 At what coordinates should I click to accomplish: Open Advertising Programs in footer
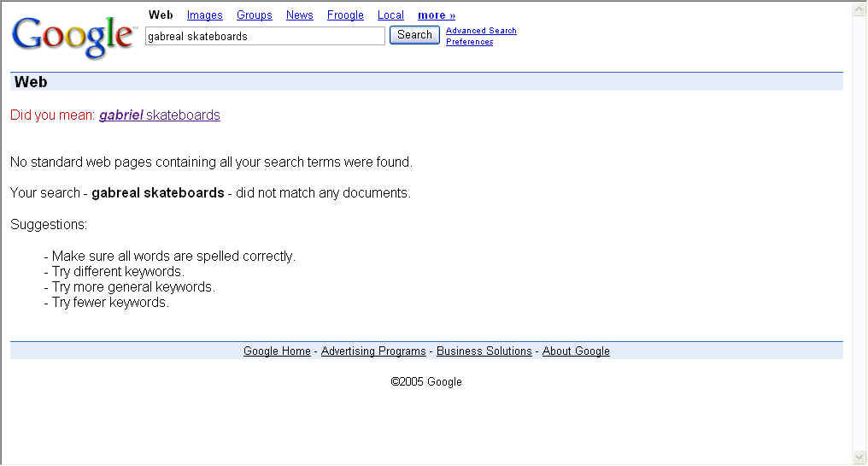coord(373,351)
